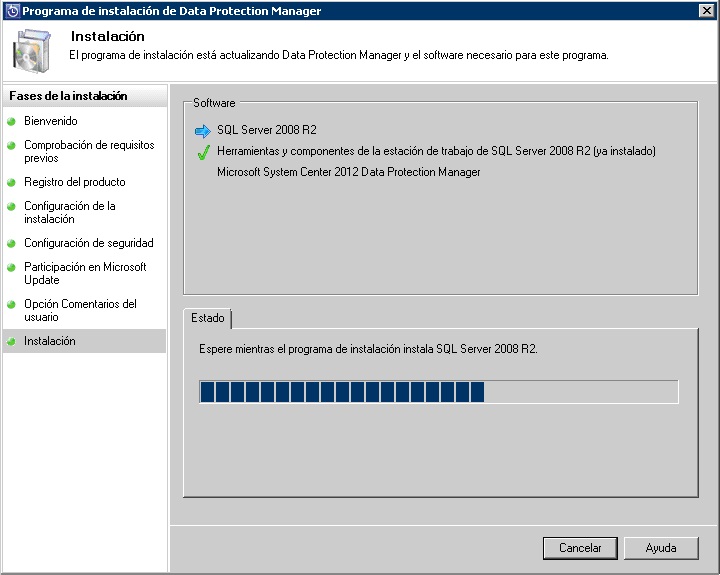Select Participación en Microsoft Update phase

[85, 273]
